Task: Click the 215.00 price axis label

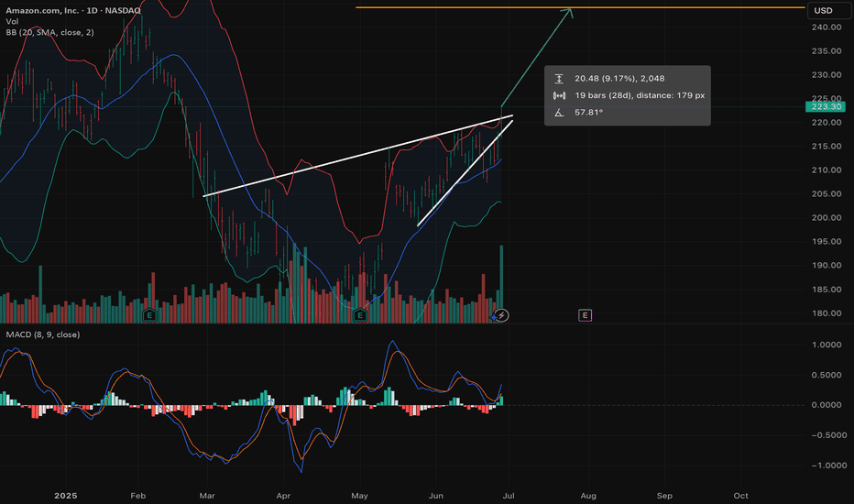Action: 827,147
